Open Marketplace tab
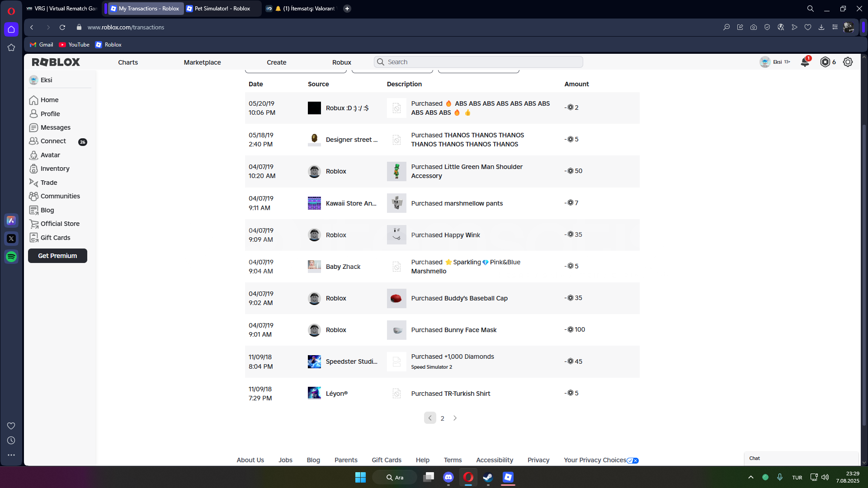The height and width of the screenshot is (488, 868). [202, 62]
